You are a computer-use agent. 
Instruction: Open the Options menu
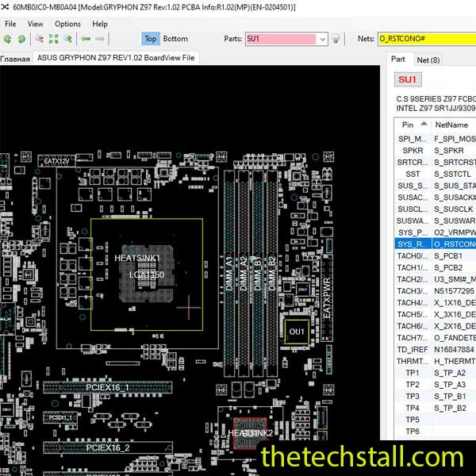coord(67,24)
